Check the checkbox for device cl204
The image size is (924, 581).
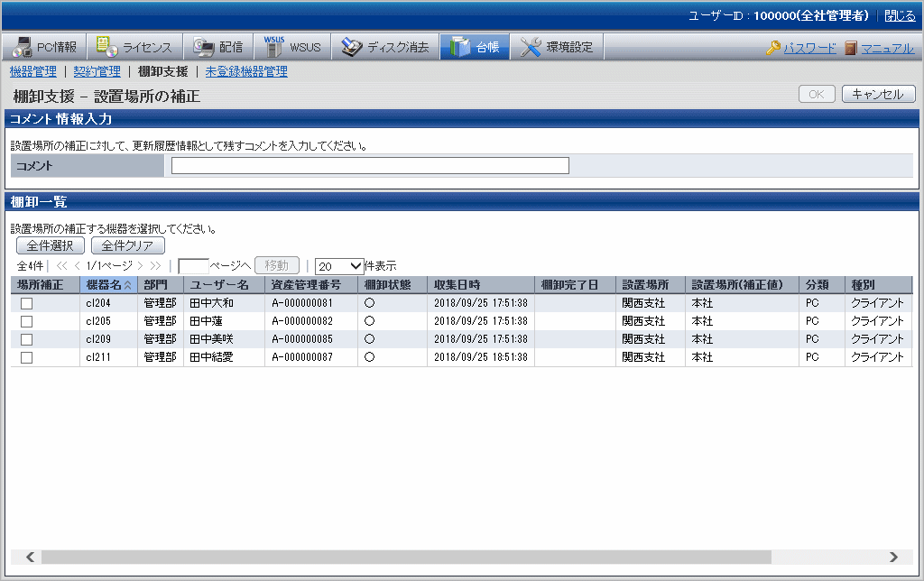pos(27,303)
